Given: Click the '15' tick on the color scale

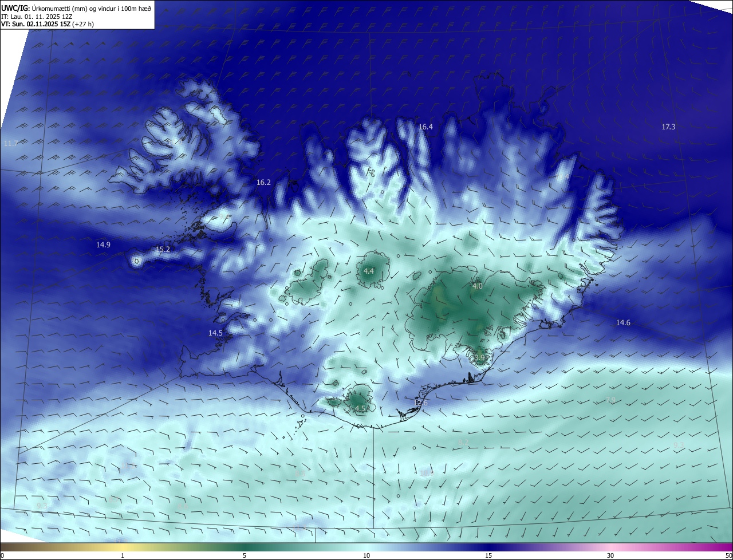Looking at the screenshot, I should click(x=488, y=556).
